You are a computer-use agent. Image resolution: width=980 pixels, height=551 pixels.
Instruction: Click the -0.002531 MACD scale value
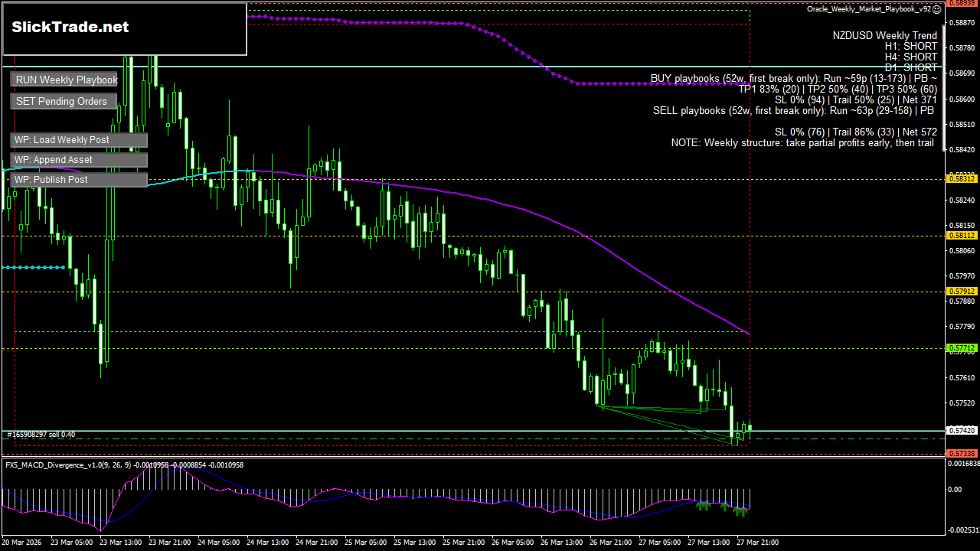963,530
